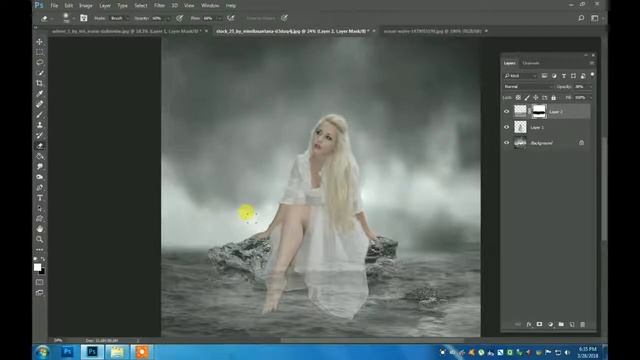Select the Blur tool
The image size is (640, 360).
(40, 167)
